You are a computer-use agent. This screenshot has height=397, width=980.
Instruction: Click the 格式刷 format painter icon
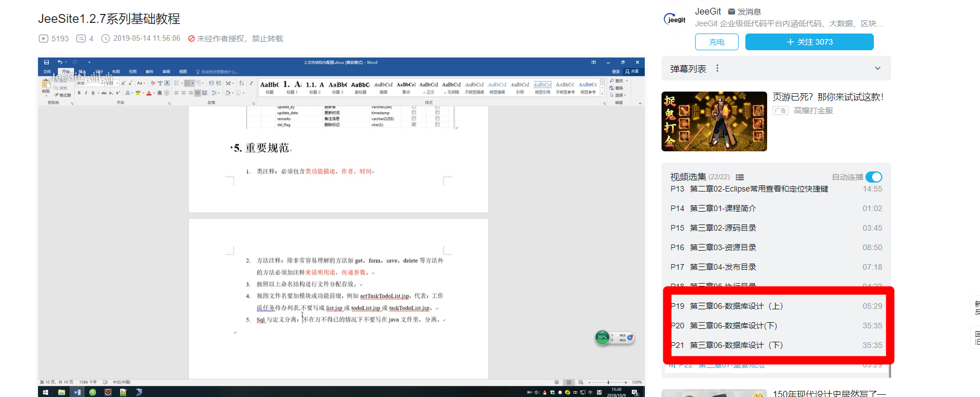(x=56, y=95)
